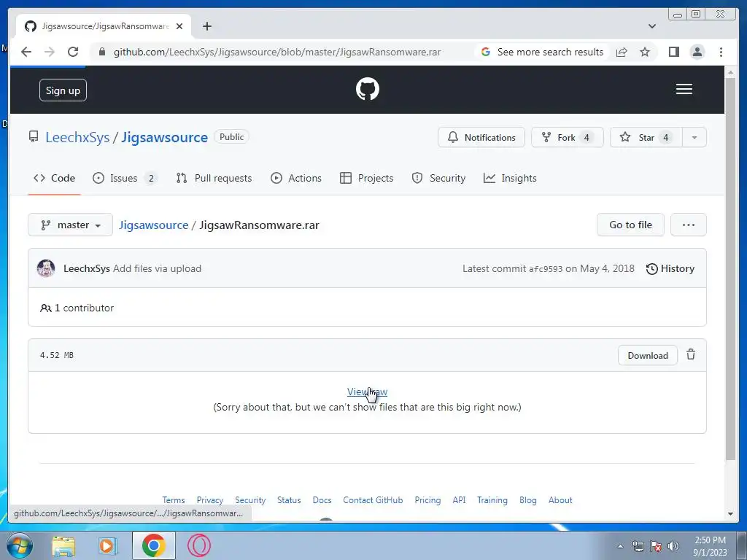Expand the tab search dropdown chevron
Screen dimensions: 747x560
click(x=651, y=26)
